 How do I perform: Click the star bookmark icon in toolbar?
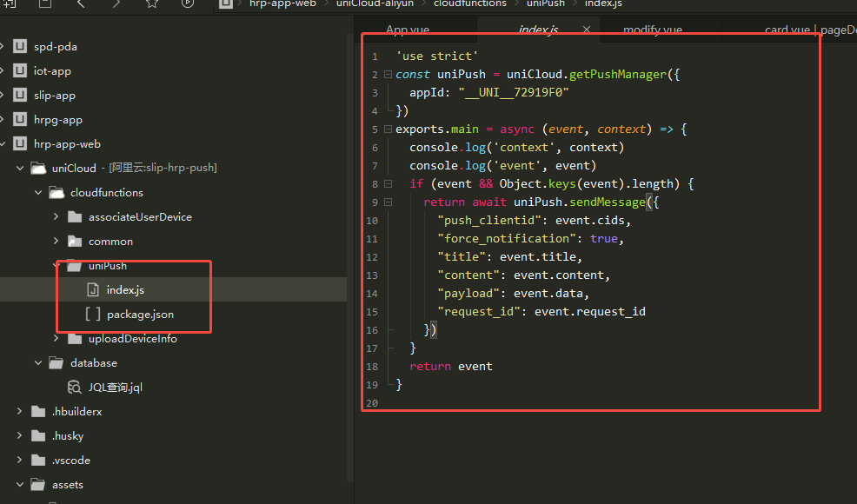pos(152,3)
